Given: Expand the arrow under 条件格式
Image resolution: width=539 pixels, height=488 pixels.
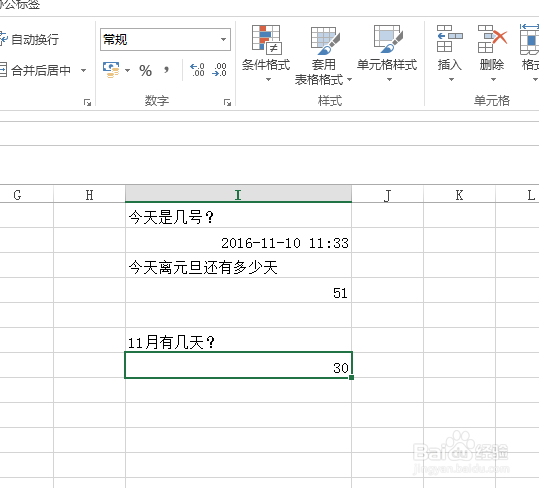Looking at the screenshot, I should pyautogui.click(x=268, y=79).
